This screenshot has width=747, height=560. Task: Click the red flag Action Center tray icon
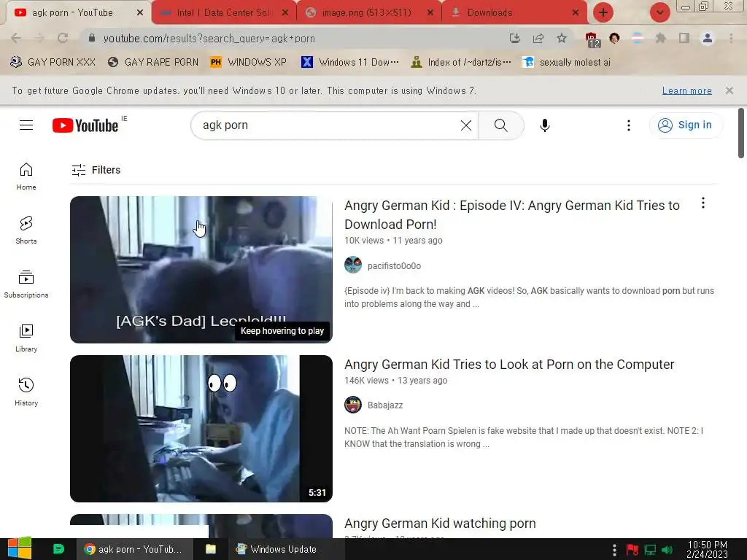(632, 550)
